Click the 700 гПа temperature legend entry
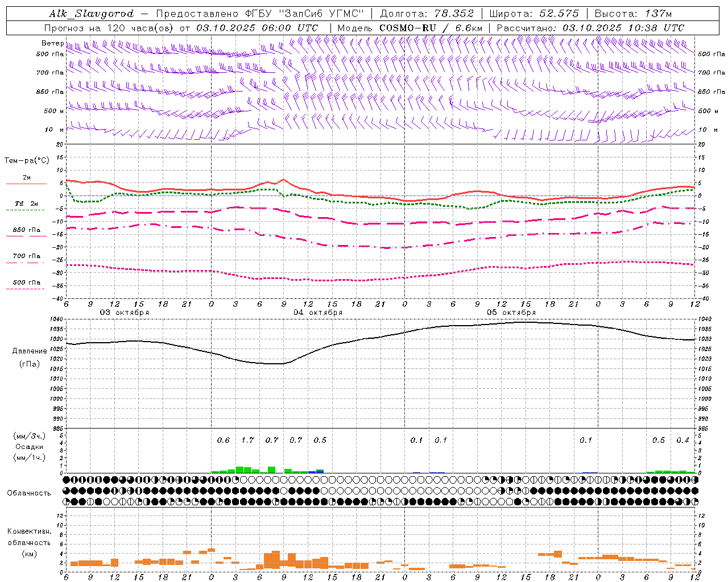The image size is (728, 582). [x=27, y=256]
